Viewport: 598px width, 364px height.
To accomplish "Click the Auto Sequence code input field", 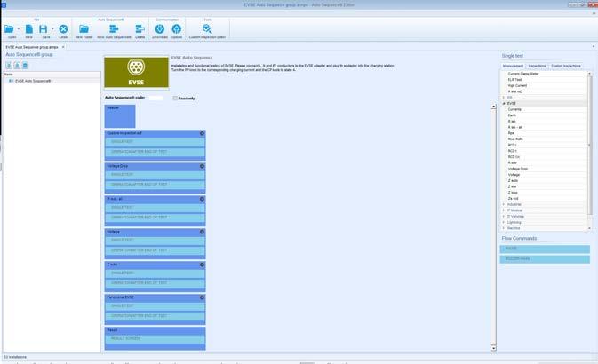I will (x=156, y=98).
